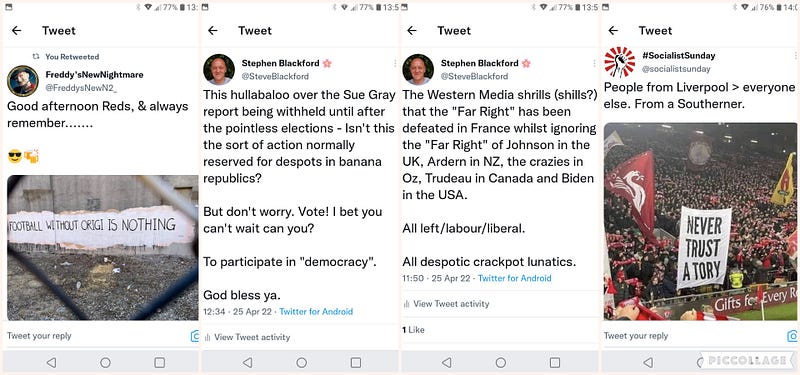Open Twitter for Android link at 12:34

pyautogui.click(x=316, y=311)
